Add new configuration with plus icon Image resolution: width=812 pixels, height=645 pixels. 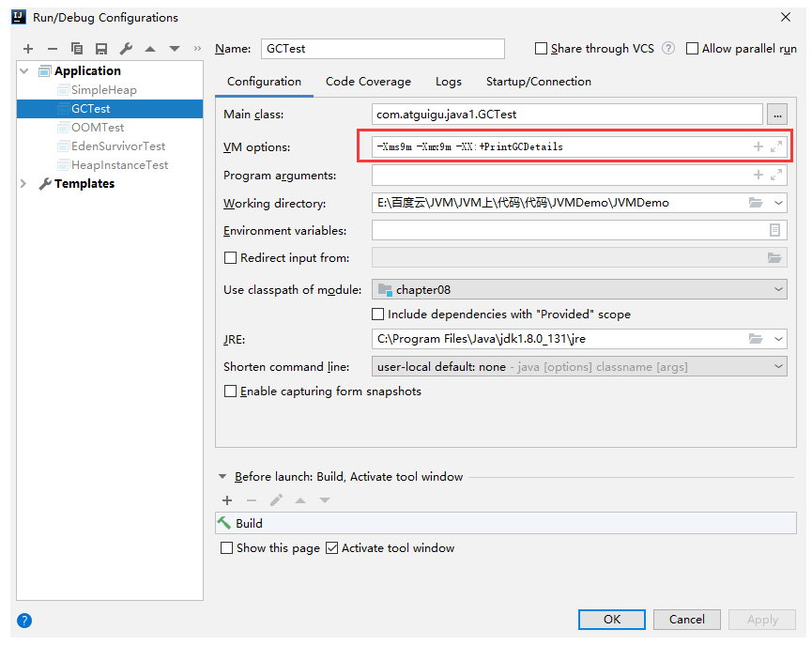[28, 49]
